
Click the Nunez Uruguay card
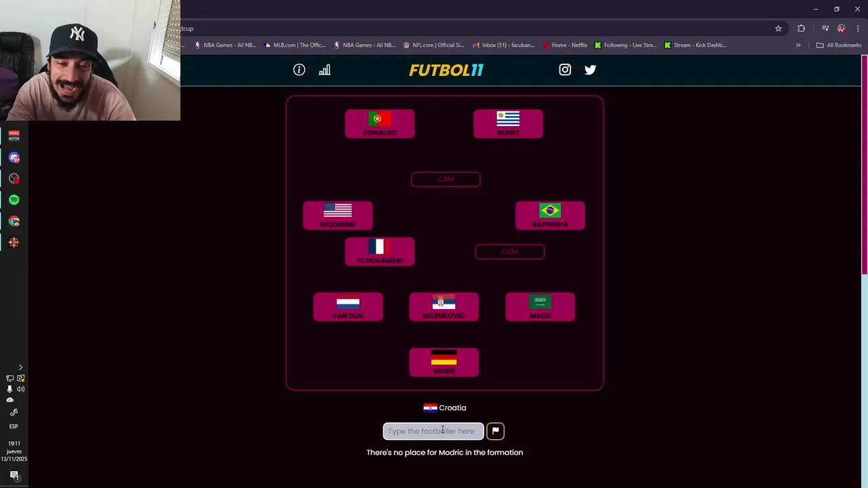pos(508,124)
